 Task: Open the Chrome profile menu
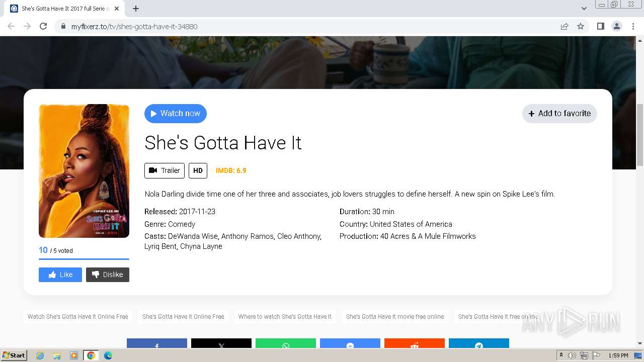pyautogui.click(x=617, y=26)
